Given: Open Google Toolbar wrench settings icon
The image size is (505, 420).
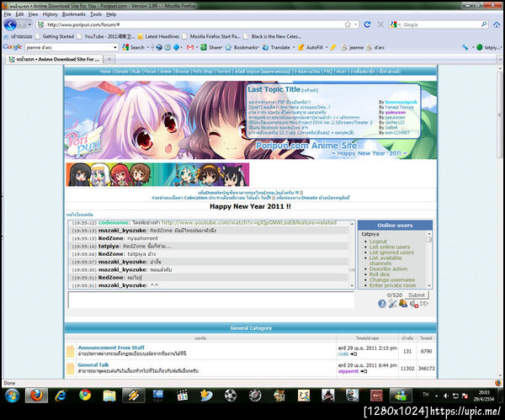Looking at the screenshot, I should [x=465, y=47].
